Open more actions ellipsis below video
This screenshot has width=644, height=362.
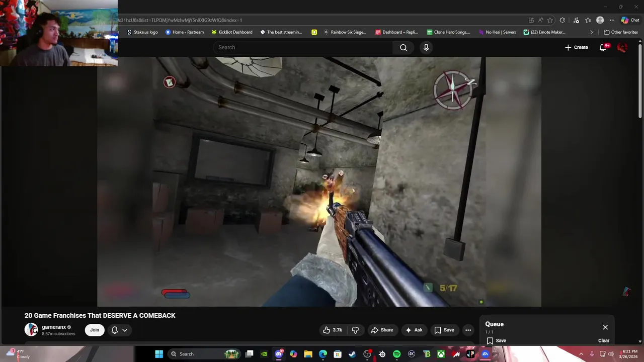pos(468,330)
